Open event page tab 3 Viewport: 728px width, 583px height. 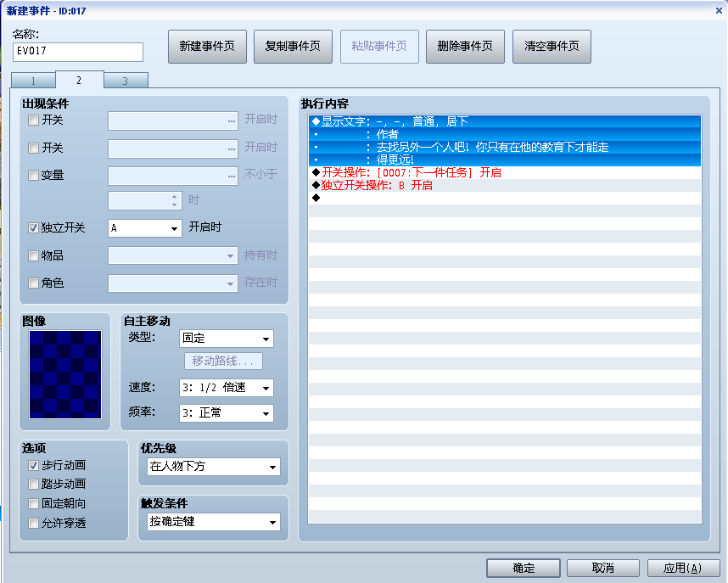click(126, 81)
